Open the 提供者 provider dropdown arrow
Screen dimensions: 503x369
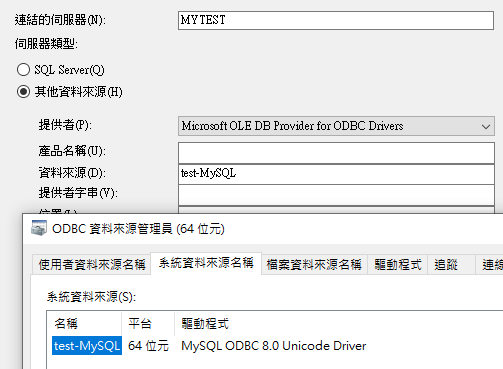coord(486,126)
